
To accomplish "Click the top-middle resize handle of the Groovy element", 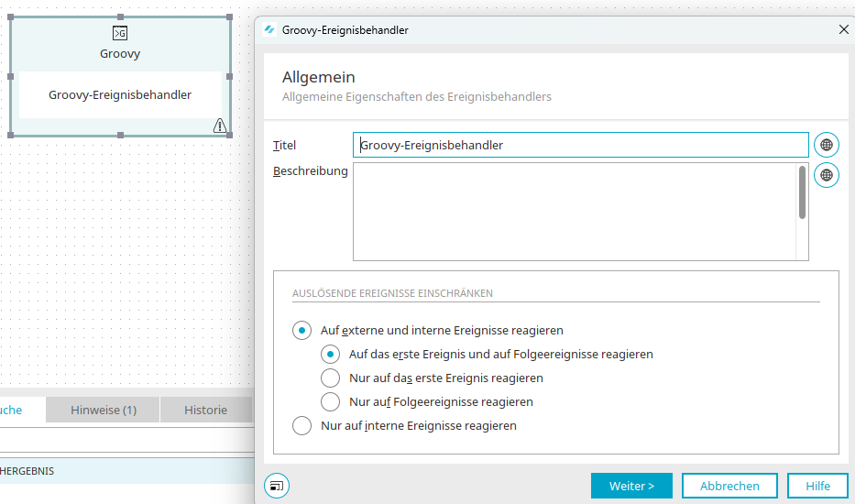I will coord(121,16).
